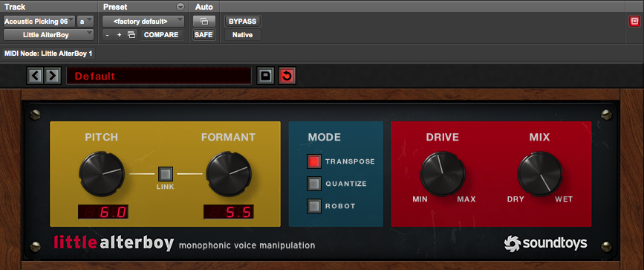Open the Little AlterBoy plugin selector

[48, 35]
